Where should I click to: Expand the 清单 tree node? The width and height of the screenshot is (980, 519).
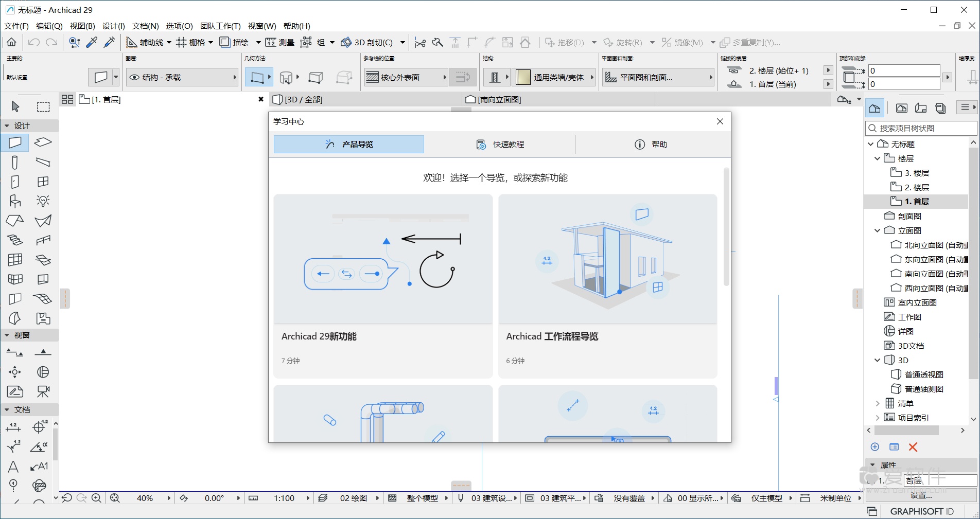878,403
